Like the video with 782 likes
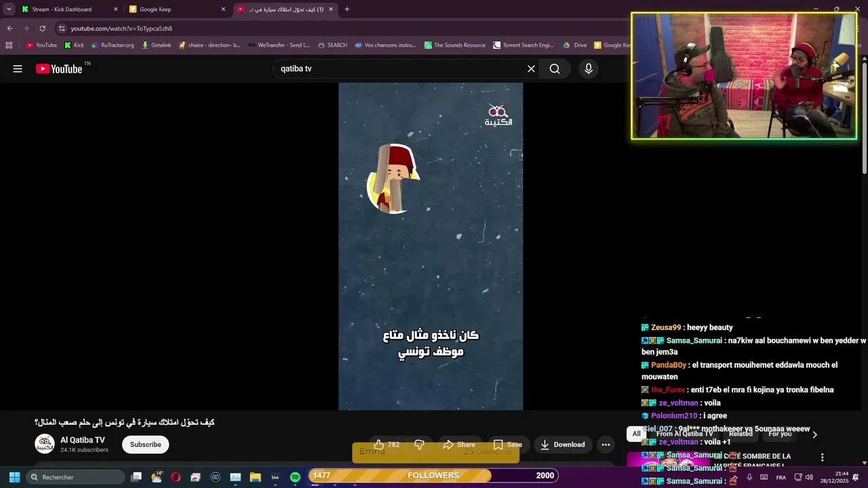The image size is (868, 488). 387,445
